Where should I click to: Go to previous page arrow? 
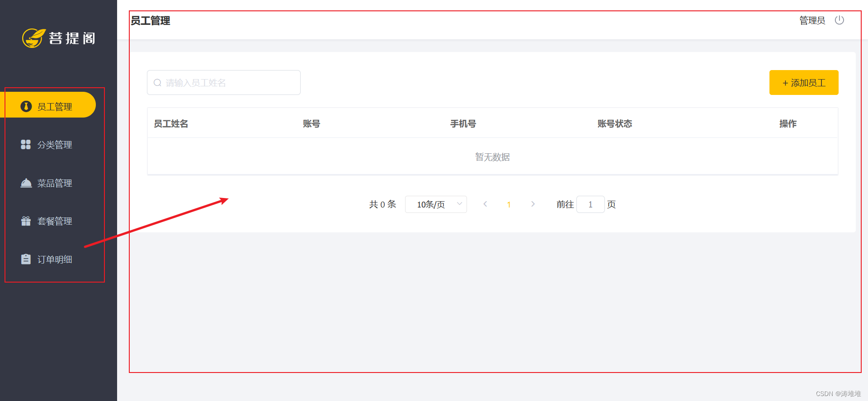pyautogui.click(x=485, y=204)
